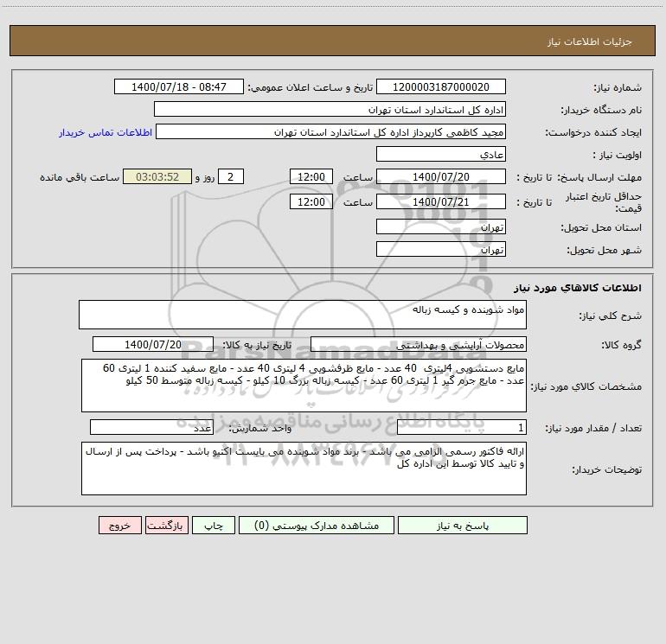Click quantity field showing 1
Image resolution: width=666 pixels, height=644 pixels.
pos(462,427)
